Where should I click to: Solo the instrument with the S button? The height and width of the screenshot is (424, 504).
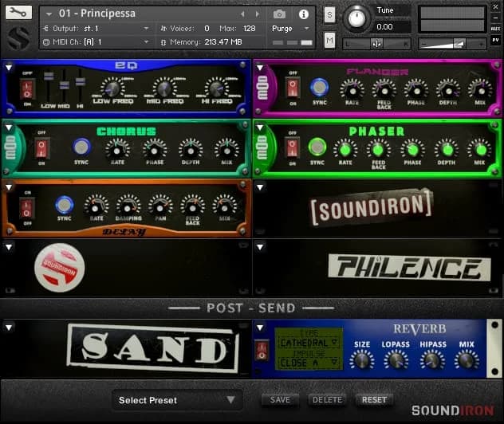click(x=330, y=15)
